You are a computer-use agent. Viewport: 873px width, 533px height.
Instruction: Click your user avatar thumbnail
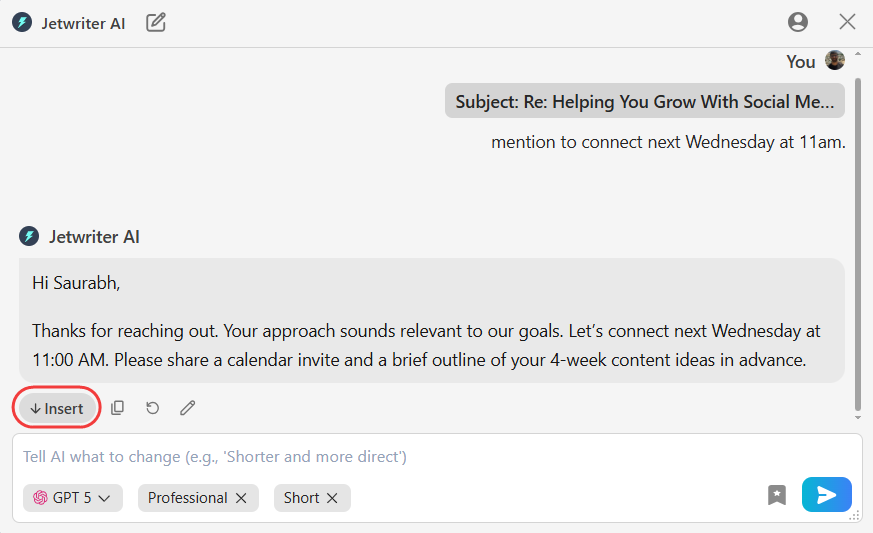[835, 61]
